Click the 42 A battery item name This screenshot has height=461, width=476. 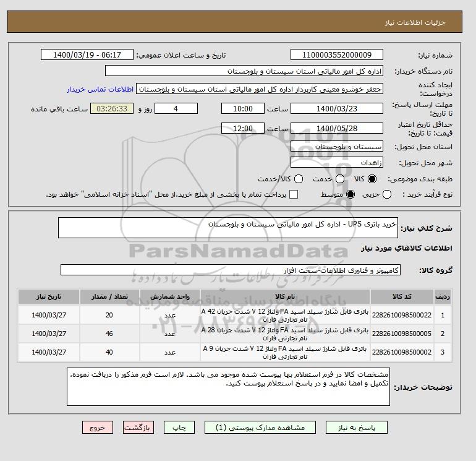pos(285,316)
